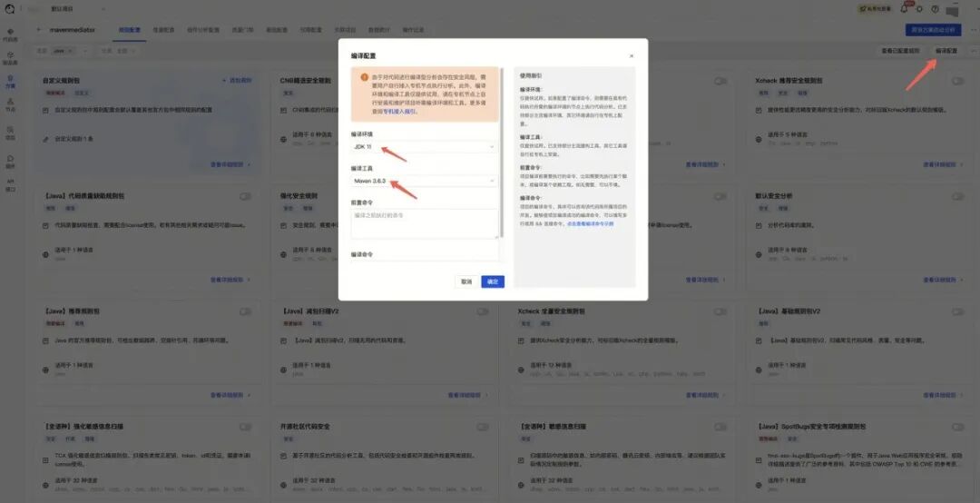Click the globe icon in 开源社区代码安全 card
This screenshot has width=980, height=503.
point(283,485)
